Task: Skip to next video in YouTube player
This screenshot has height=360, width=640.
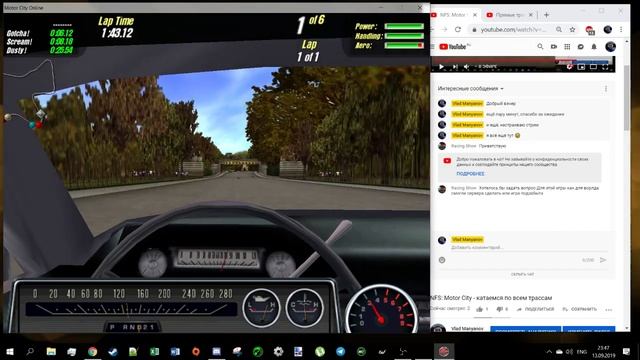Action: point(455,67)
